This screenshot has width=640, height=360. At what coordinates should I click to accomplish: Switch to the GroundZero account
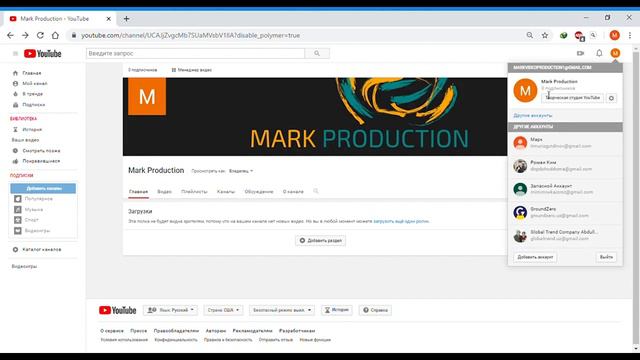pos(565,213)
